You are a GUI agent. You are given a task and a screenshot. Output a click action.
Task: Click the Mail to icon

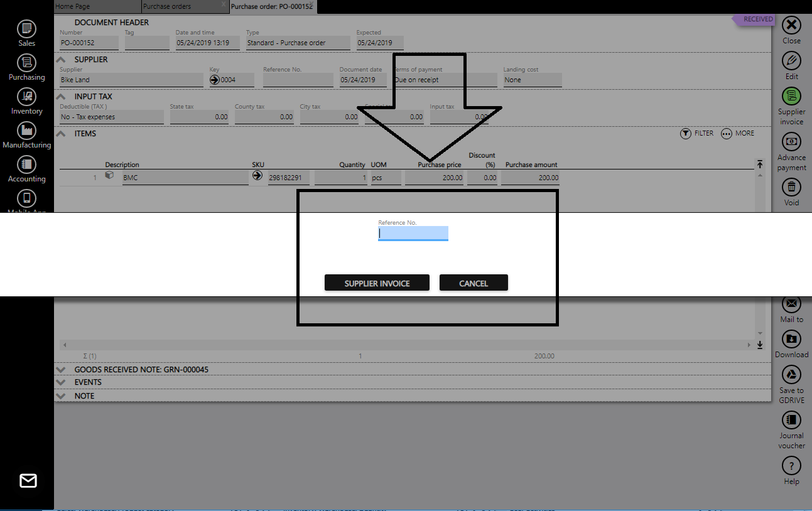point(791,306)
